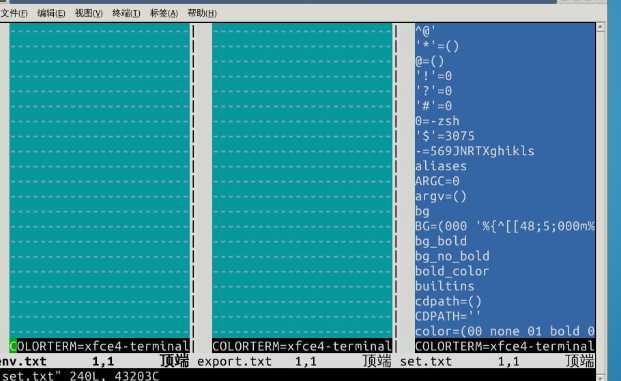Screen dimensions: 621x381
Task: Click the scrollbar up arrow at top right
Action: click(x=600, y=27)
